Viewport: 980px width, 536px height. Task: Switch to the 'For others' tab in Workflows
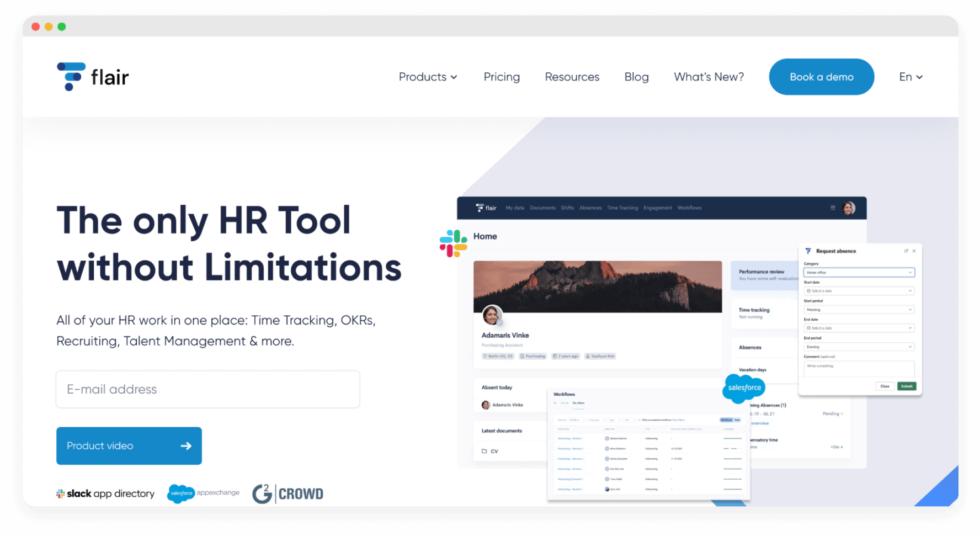578,403
